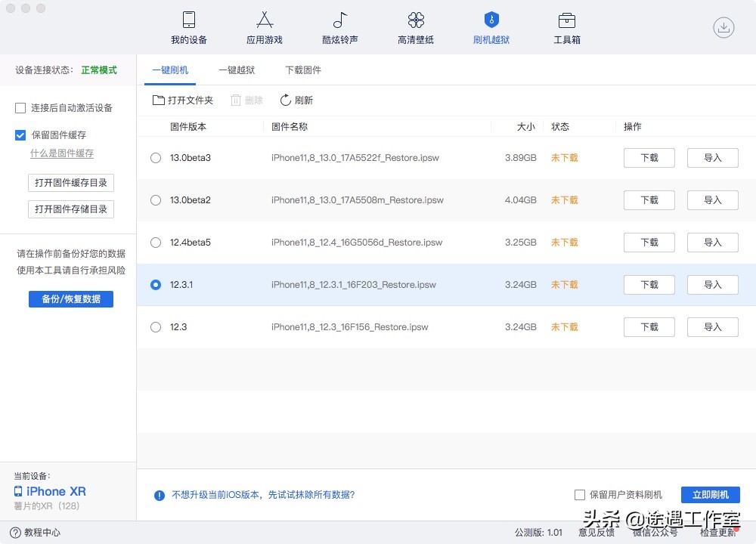Viewport: 756px width, 544px height.
Task: Open the 高清壁纸 wallpaper section
Action: (415, 27)
